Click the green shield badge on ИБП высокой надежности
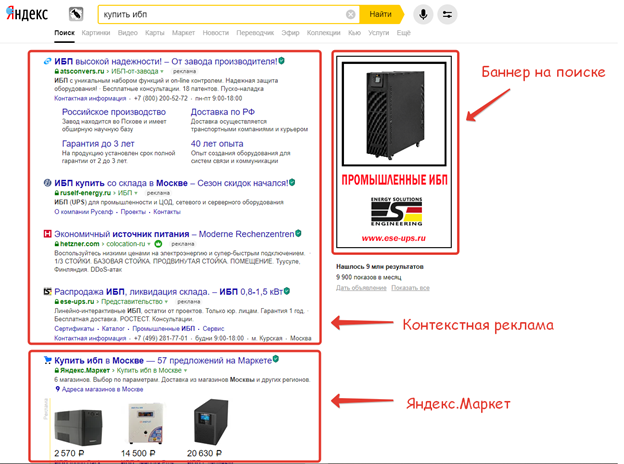 [x=281, y=60]
